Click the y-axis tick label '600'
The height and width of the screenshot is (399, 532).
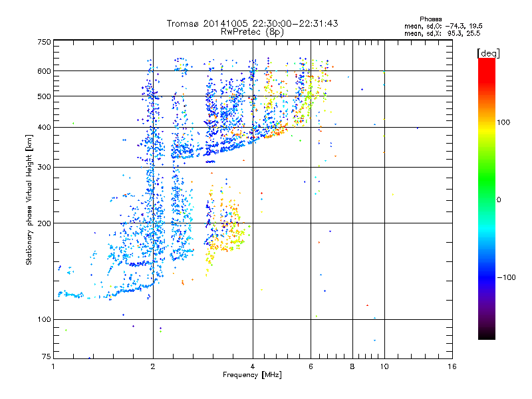[44, 71]
